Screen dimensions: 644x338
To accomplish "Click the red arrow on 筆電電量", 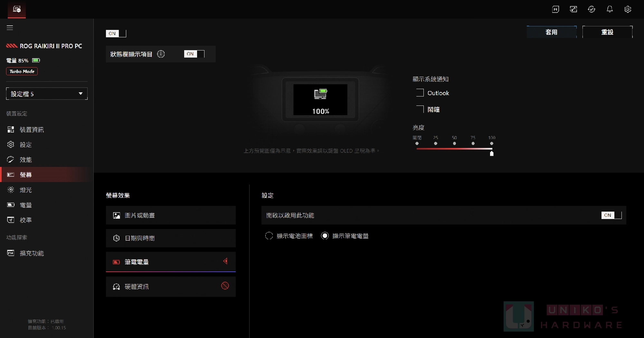I will 225,261.
